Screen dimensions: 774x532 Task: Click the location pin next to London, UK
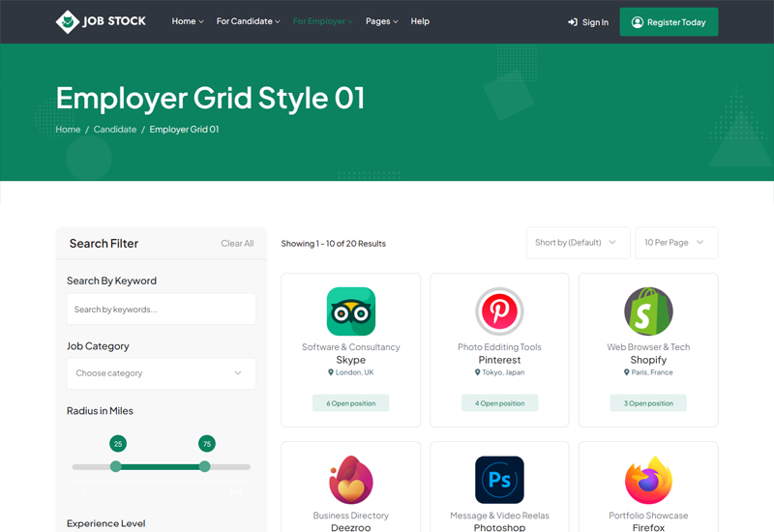pyautogui.click(x=331, y=372)
